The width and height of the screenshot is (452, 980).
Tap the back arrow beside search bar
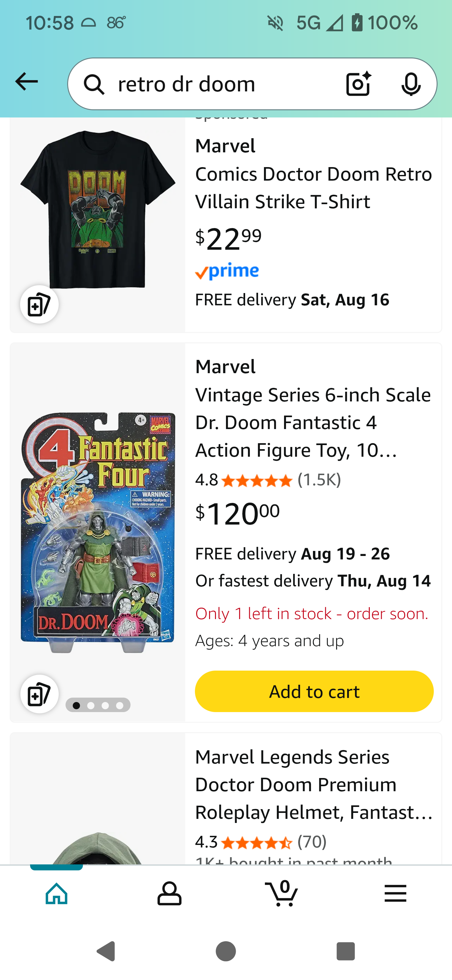[x=26, y=82]
